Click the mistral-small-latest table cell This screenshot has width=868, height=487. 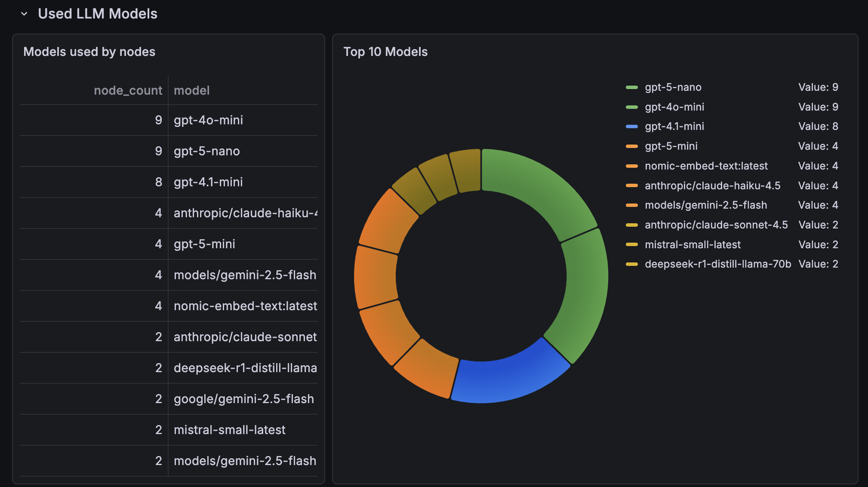(x=229, y=430)
